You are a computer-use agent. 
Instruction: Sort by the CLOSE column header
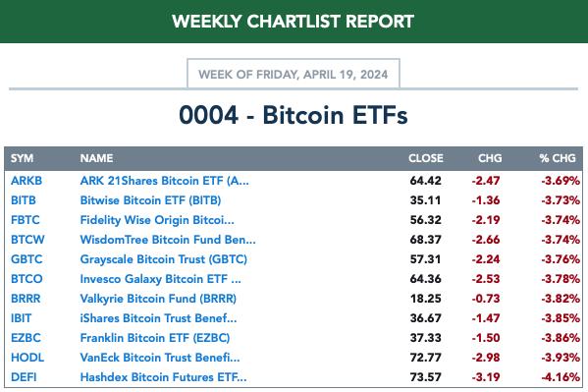coord(426,158)
